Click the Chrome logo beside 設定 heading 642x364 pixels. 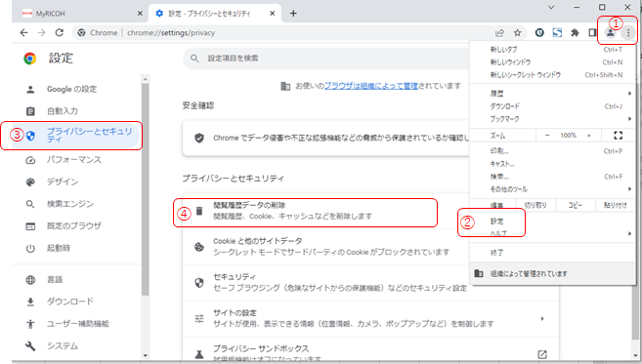tap(30, 59)
